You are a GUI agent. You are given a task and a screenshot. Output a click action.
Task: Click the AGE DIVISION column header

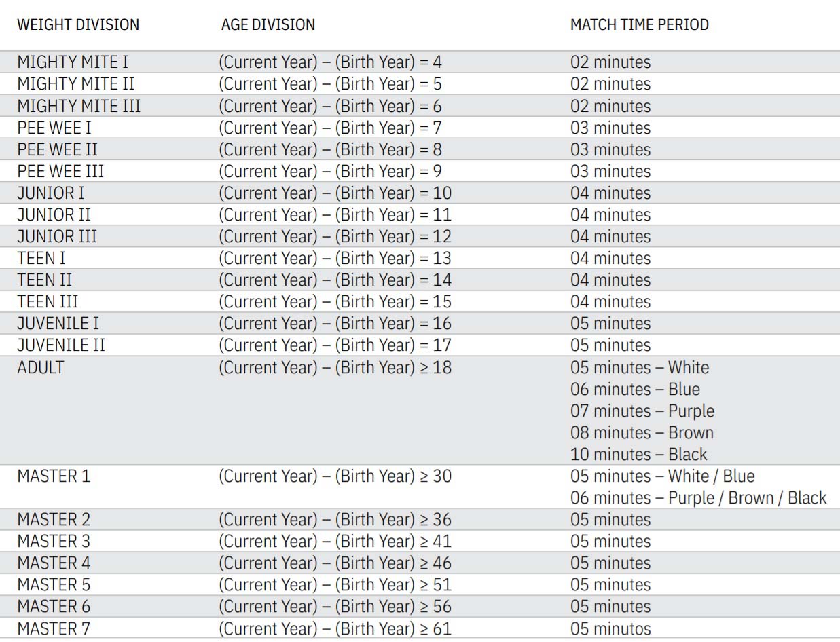268,24
